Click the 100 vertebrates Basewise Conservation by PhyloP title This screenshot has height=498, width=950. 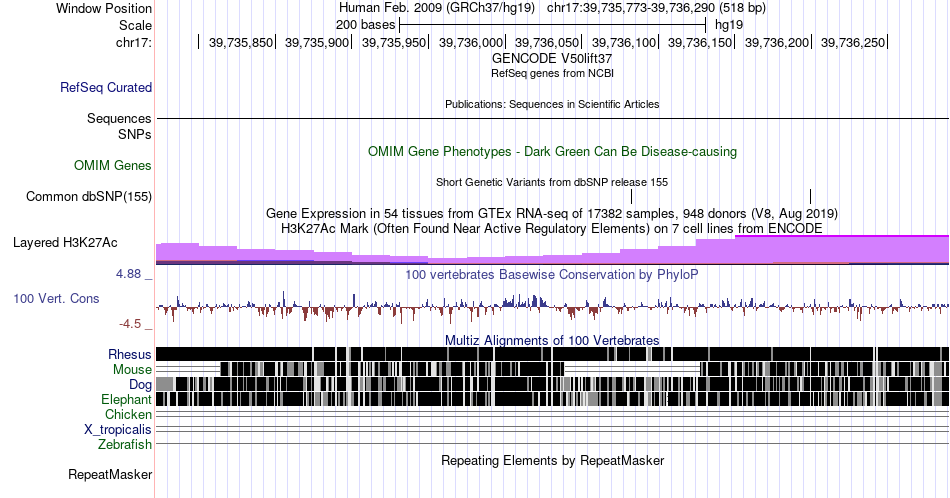[552, 274]
